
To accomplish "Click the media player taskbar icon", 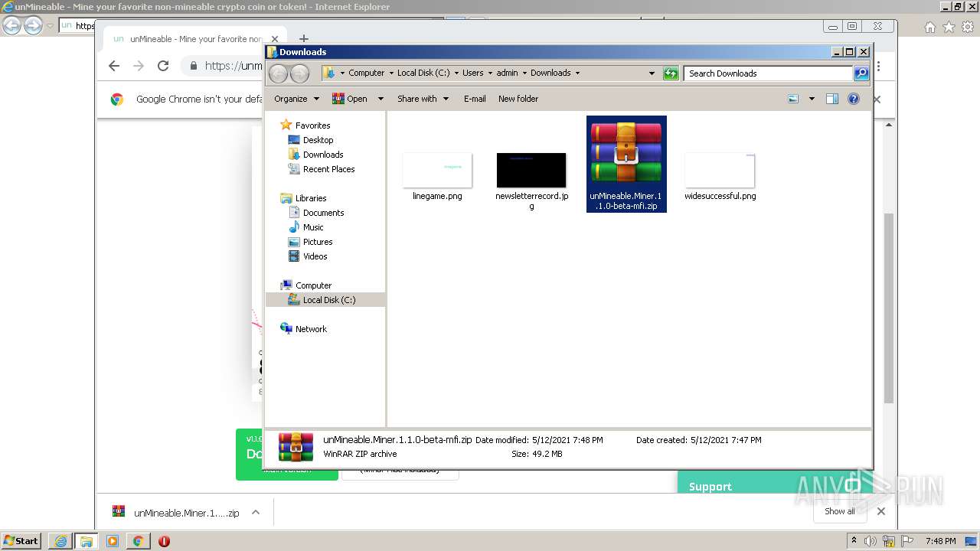I will 113,541.
